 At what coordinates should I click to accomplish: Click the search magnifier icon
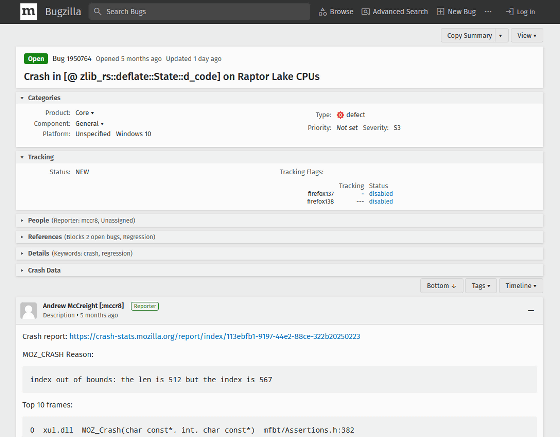(97, 11)
